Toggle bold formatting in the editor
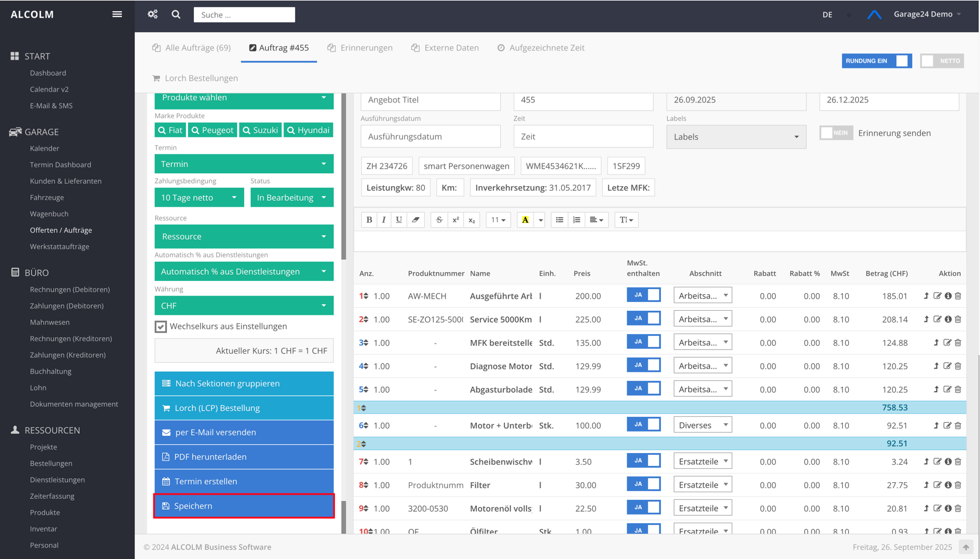 coord(369,220)
